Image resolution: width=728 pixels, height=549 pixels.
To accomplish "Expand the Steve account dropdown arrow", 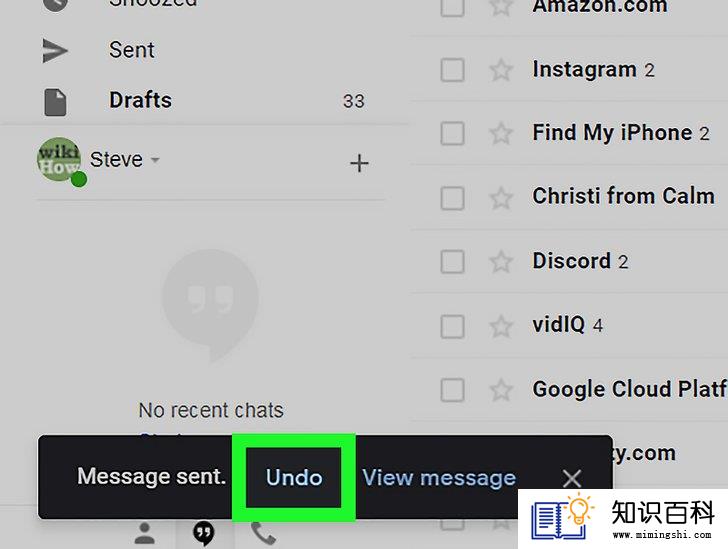I will tap(155, 160).
